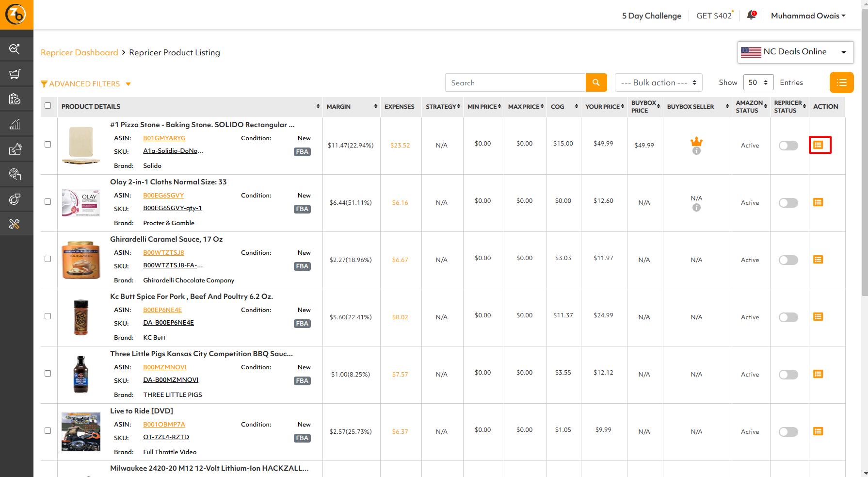Open action menu for Pizza Stone row
The image size is (868, 477).
[x=818, y=145]
